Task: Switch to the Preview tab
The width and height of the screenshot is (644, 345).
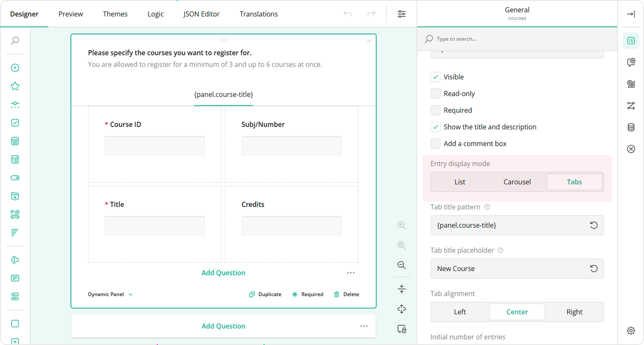Action: coord(70,14)
